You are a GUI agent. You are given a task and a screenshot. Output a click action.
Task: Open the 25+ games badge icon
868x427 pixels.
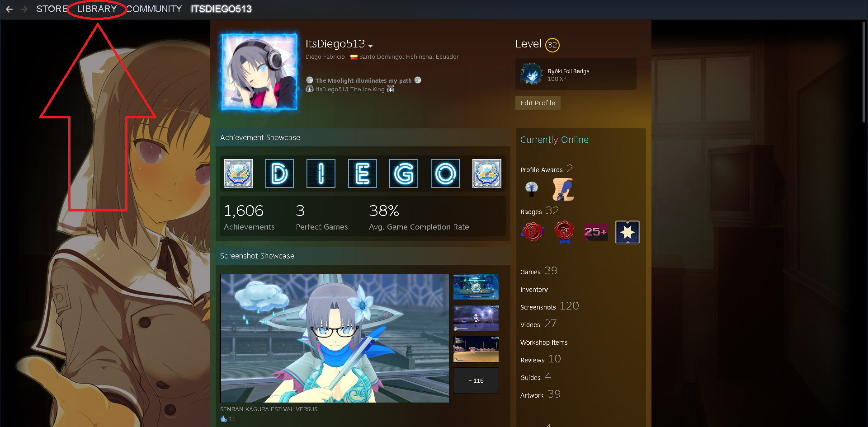point(596,232)
